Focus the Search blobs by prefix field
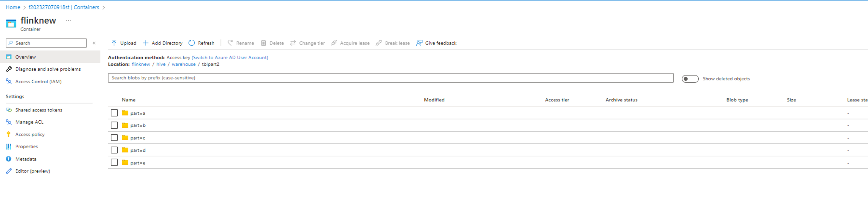 pyautogui.click(x=390, y=78)
